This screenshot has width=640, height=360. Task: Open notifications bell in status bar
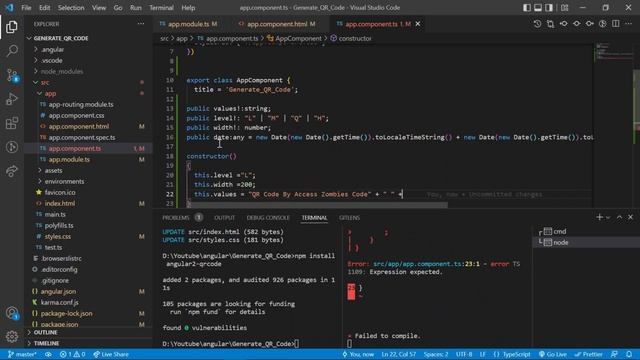[629, 354]
